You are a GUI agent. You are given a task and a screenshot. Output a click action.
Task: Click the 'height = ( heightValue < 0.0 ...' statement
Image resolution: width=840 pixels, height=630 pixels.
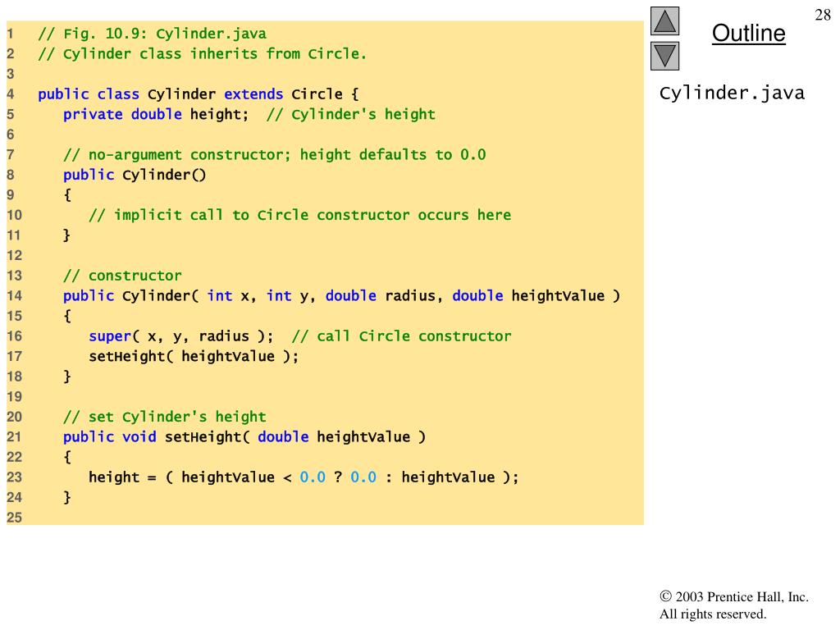304,477
